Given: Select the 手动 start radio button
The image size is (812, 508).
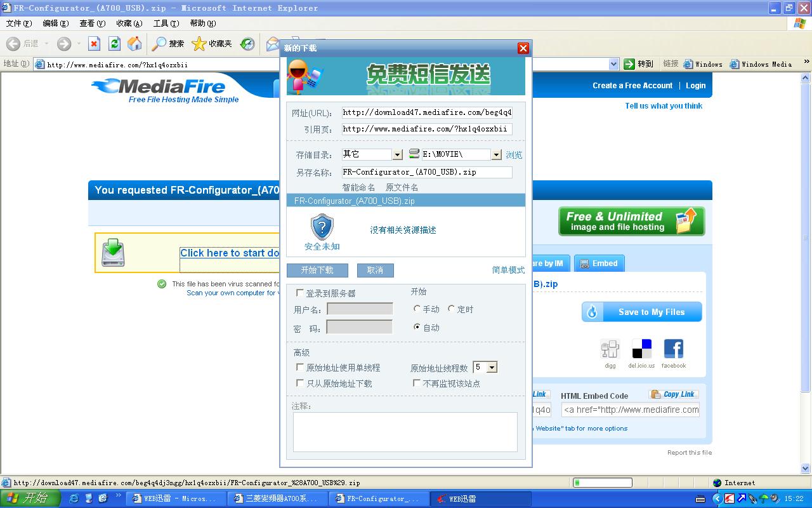Looking at the screenshot, I should click(x=417, y=309).
